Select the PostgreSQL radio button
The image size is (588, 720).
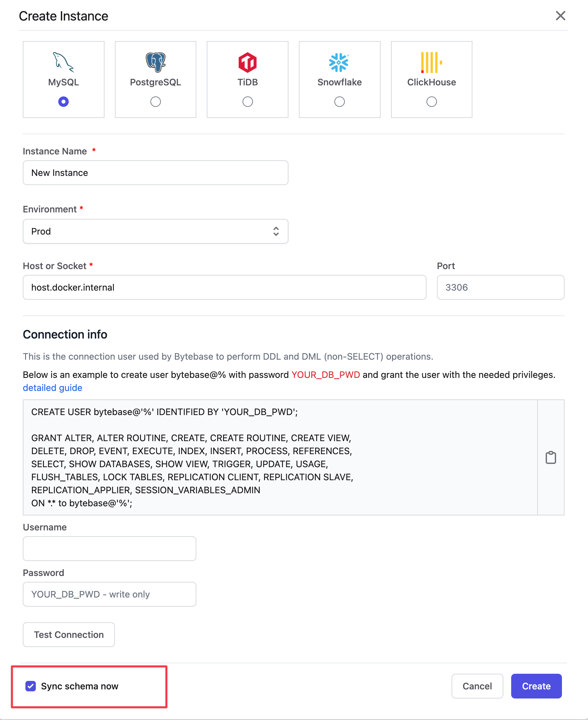pyautogui.click(x=155, y=101)
